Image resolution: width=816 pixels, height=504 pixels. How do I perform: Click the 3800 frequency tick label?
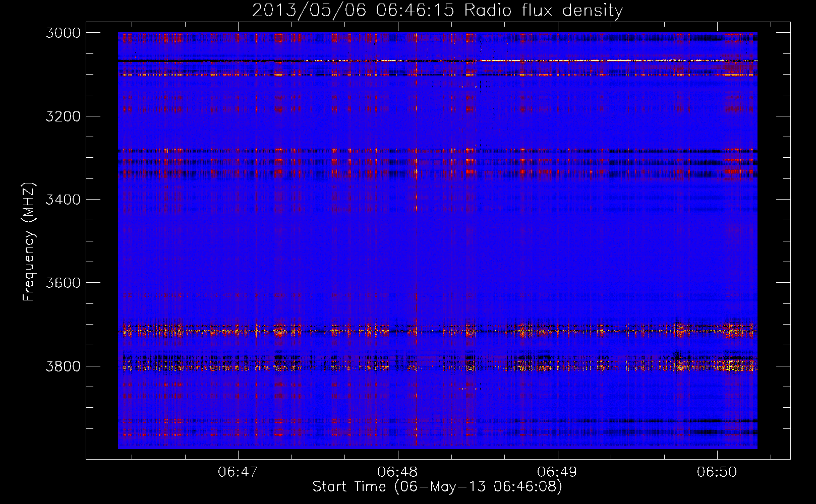(x=63, y=366)
